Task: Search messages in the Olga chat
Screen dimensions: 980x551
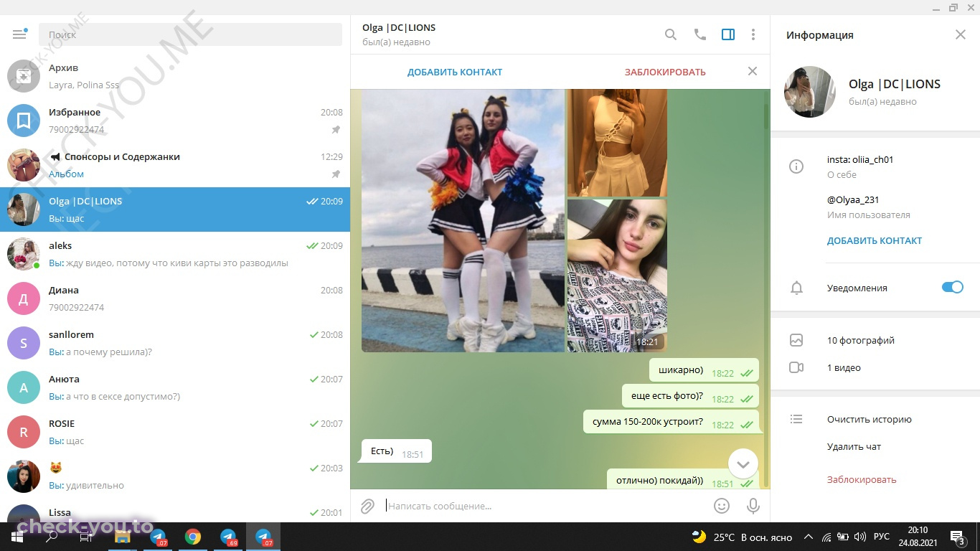Action: [x=671, y=34]
